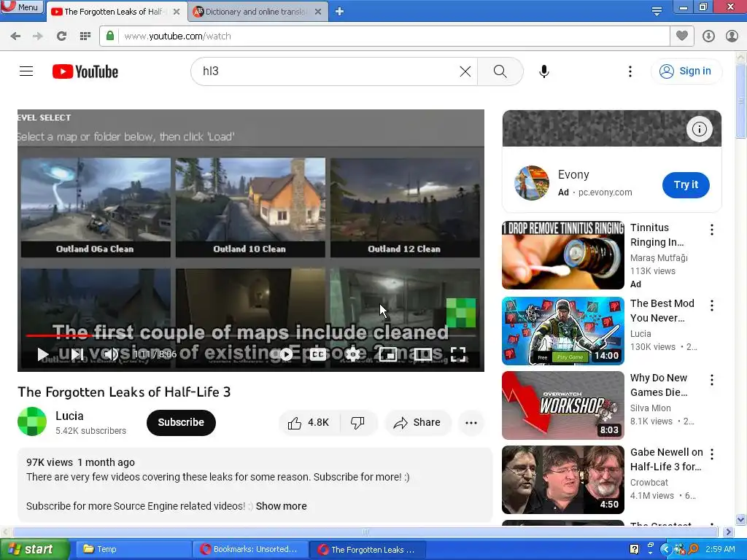Click the Lucia channel avatar
This screenshot has width=747, height=560.
(x=32, y=421)
